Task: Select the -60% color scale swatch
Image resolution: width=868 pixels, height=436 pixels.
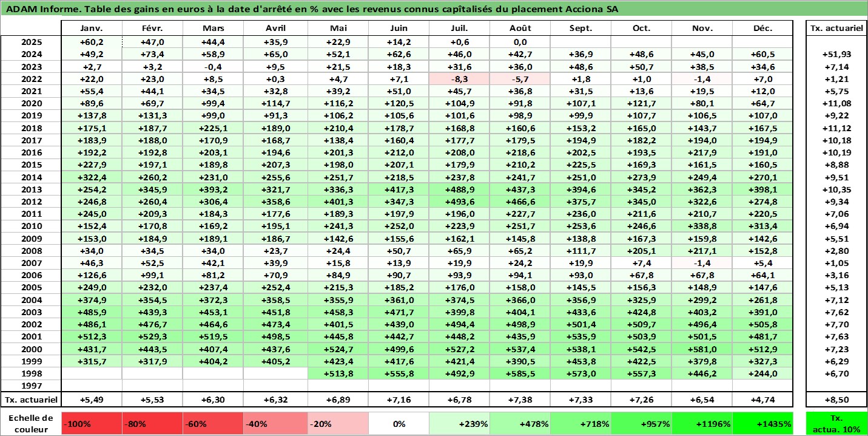Action: pos(214,424)
